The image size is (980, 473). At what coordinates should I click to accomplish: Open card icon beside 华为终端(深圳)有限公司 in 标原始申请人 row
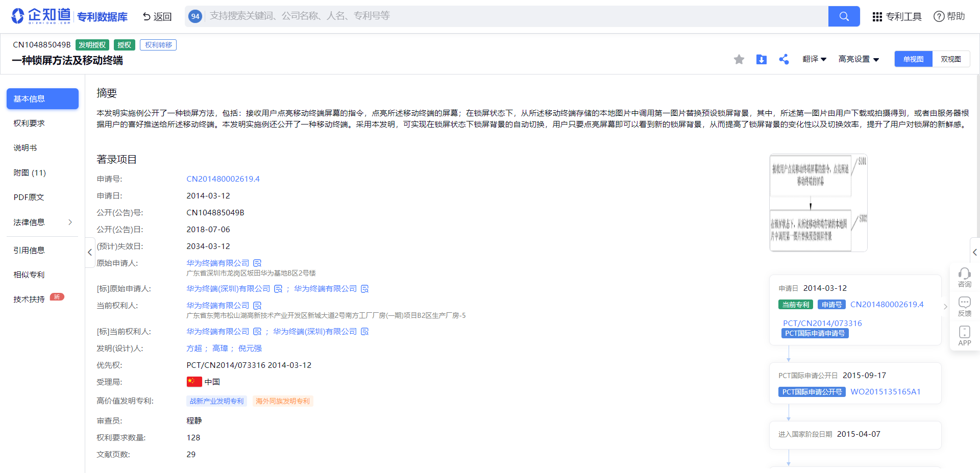pyautogui.click(x=278, y=289)
